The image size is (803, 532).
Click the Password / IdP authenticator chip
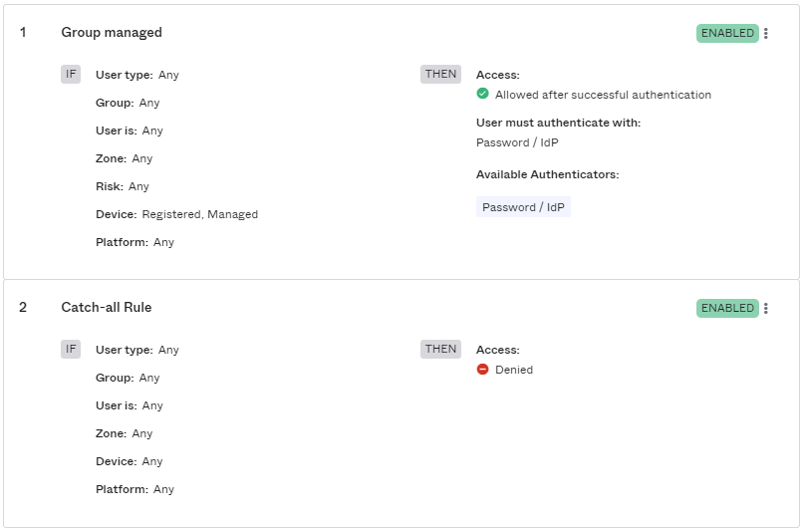pyautogui.click(x=523, y=207)
